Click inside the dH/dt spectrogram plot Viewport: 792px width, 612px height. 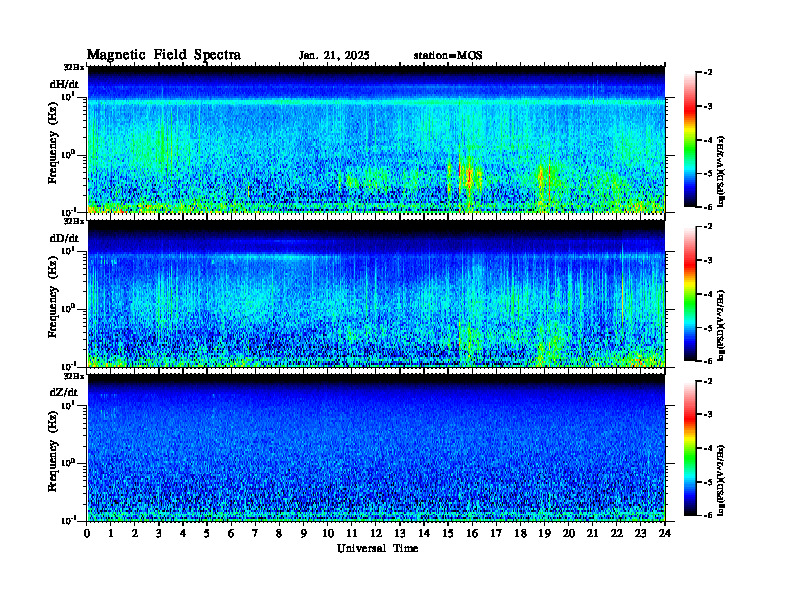pos(376,139)
